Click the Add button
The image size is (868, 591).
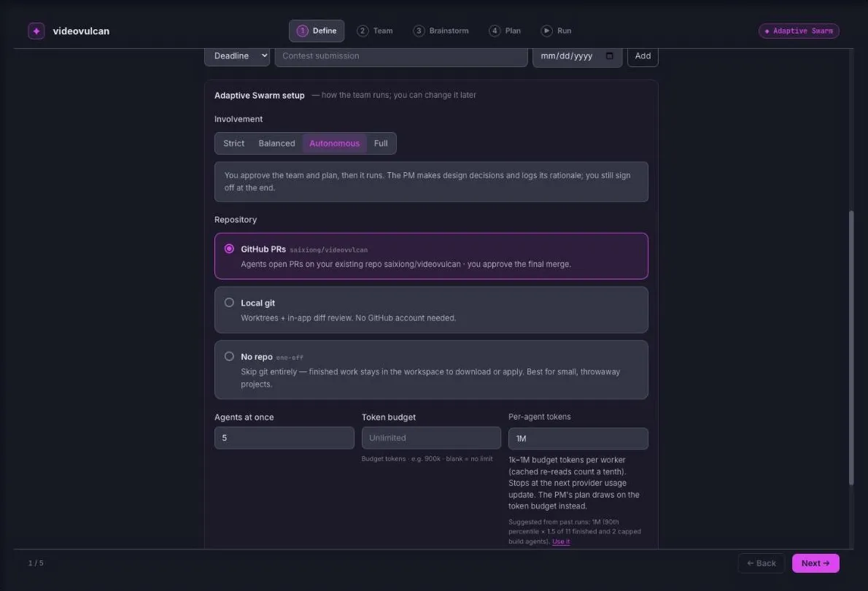(642, 56)
